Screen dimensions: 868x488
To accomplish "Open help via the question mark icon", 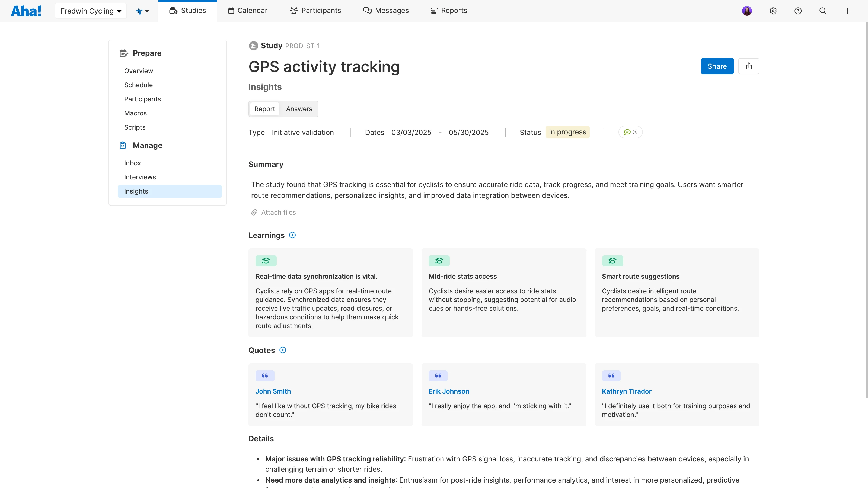I will [798, 11].
